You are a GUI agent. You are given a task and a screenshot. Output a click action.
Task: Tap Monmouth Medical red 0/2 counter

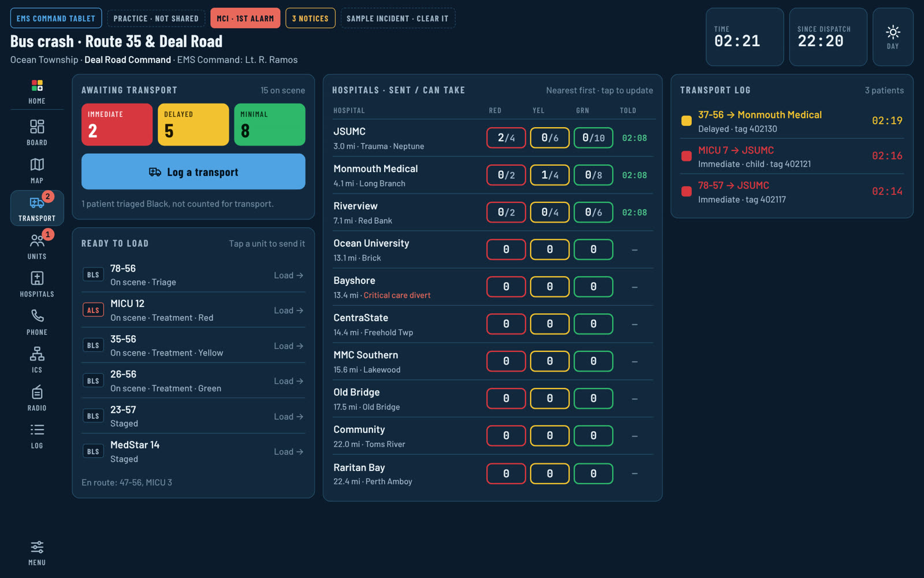pyautogui.click(x=506, y=175)
